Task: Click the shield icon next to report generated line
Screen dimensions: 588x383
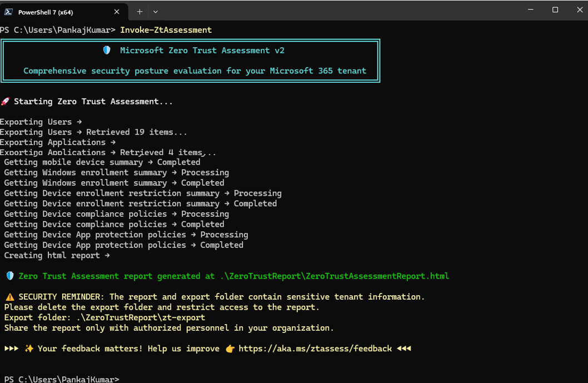Action: pyautogui.click(x=9, y=276)
